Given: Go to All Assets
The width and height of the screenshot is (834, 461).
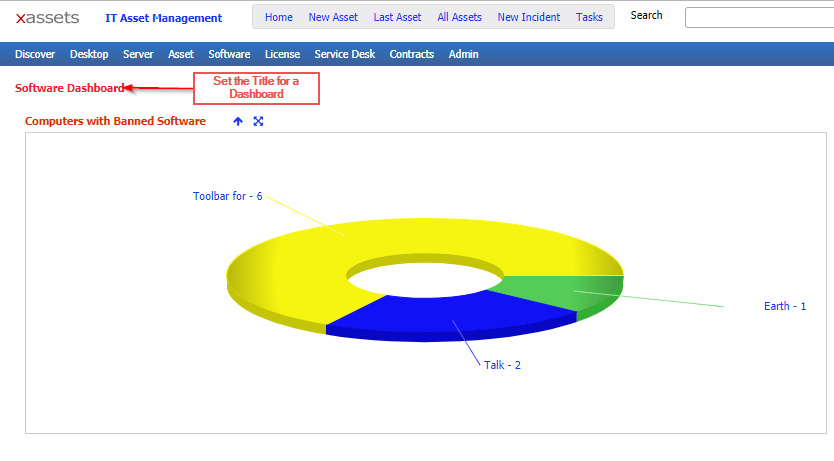Looking at the screenshot, I should (x=460, y=17).
